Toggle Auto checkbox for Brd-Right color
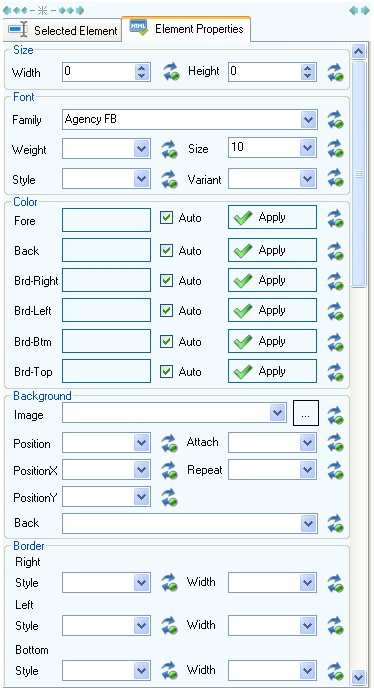374x688 pixels. (166, 280)
